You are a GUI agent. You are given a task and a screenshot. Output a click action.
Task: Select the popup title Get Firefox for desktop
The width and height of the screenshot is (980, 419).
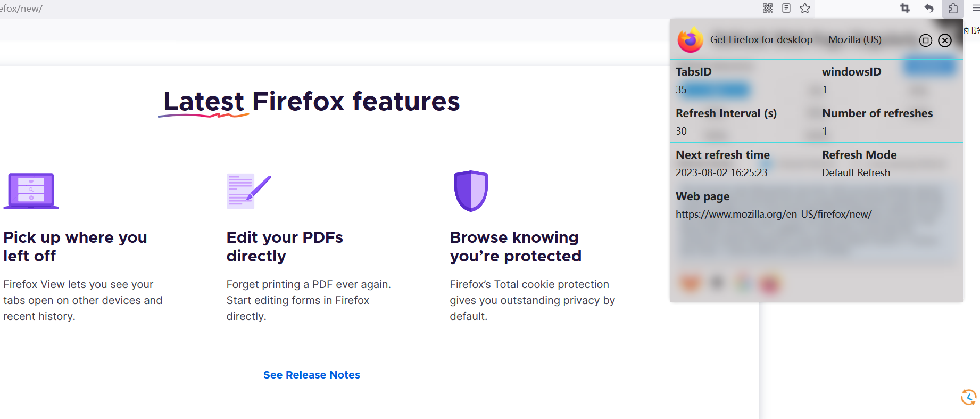click(x=796, y=39)
